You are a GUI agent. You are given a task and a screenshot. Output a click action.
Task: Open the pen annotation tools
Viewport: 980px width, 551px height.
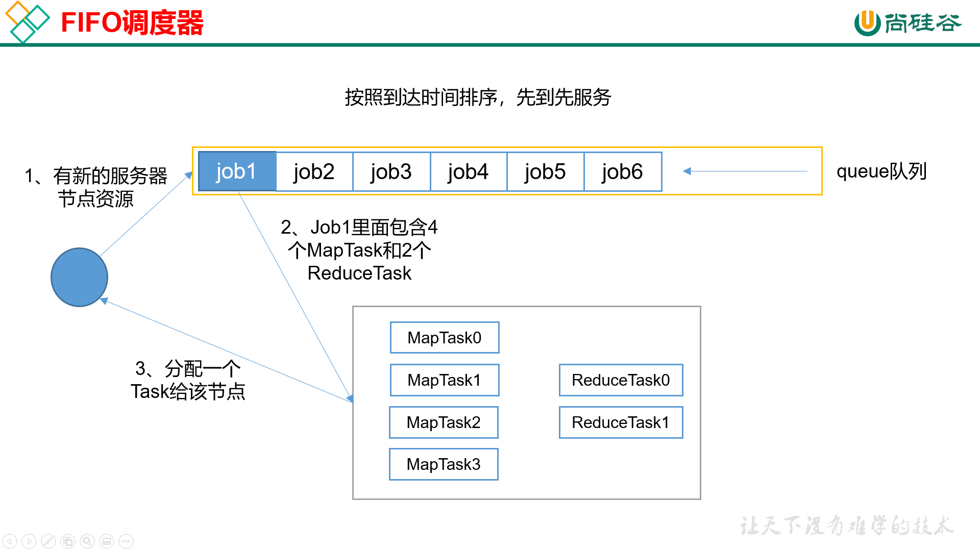[48, 541]
